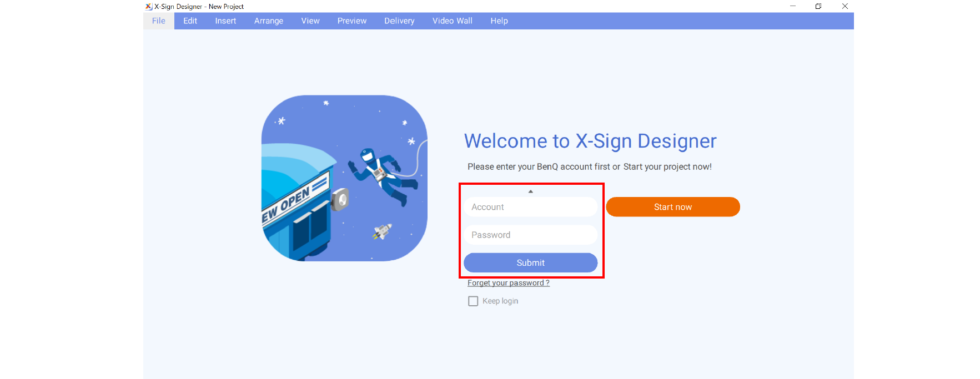Focus the Account input field
This screenshot has height=379, width=980.
(530, 207)
